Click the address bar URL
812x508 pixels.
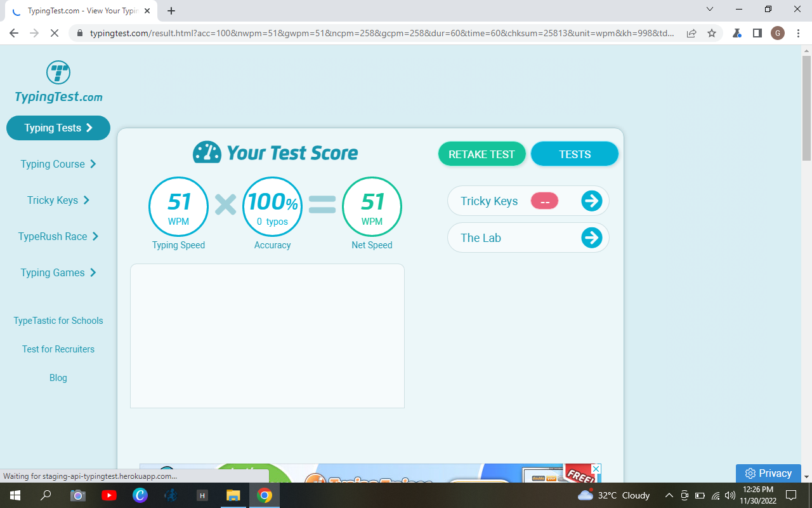point(382,33)
